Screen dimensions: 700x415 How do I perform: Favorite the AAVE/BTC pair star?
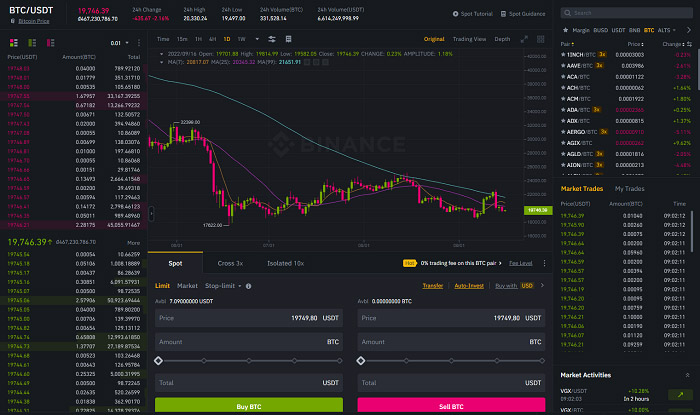tap(563, 66)
